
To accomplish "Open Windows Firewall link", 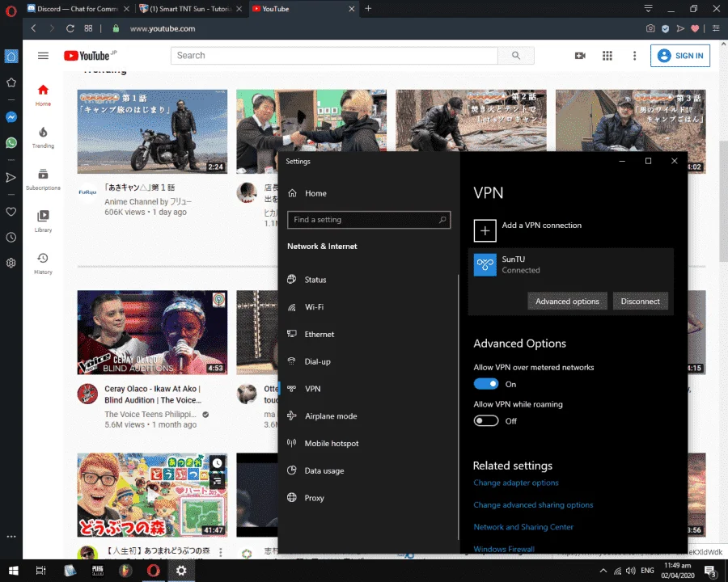I will pos(504,549).
